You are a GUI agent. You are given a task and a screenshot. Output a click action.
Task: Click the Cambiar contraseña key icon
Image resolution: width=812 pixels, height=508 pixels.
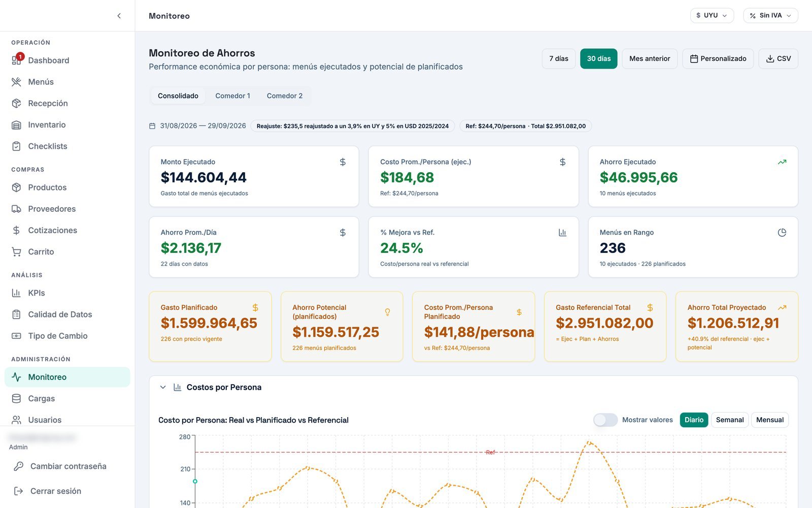[x=18, y=466]
